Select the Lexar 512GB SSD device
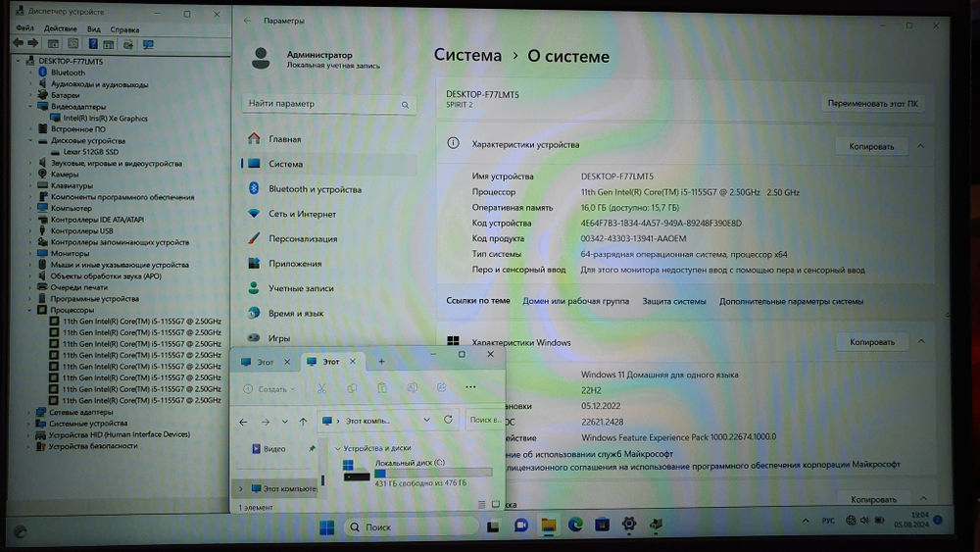 (90, 152)
